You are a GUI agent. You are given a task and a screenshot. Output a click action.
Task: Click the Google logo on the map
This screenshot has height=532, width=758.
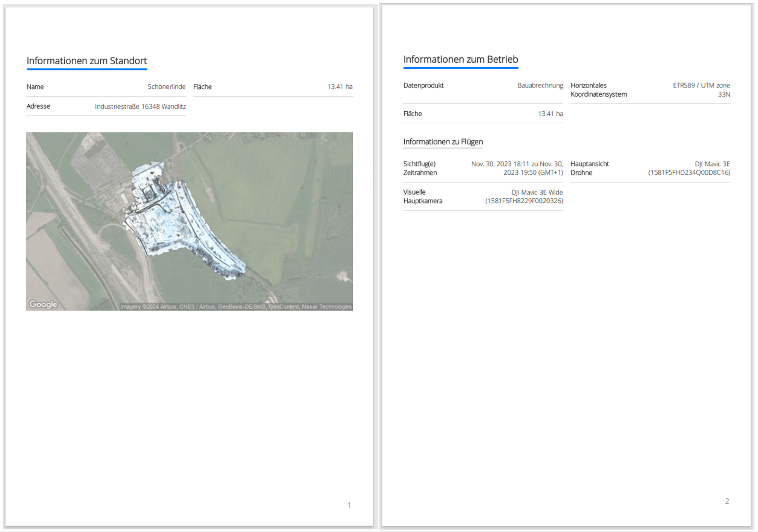pos(43,304)
